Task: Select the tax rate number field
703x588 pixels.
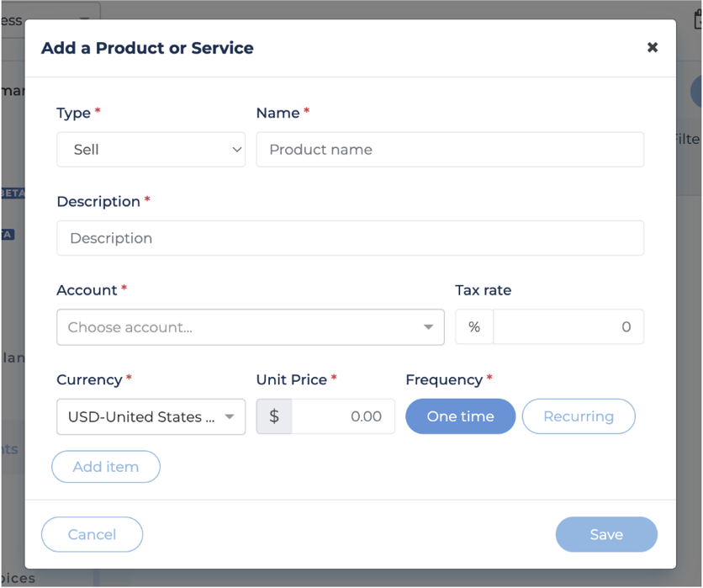Action: coord(568,327)
